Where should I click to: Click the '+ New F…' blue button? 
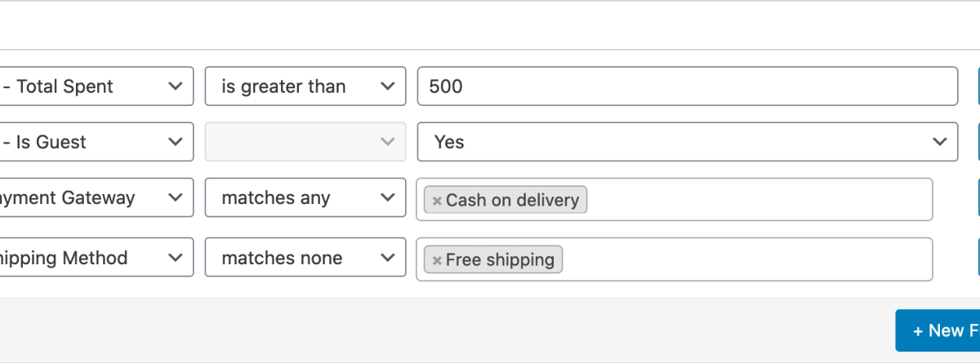click(939, 330)
